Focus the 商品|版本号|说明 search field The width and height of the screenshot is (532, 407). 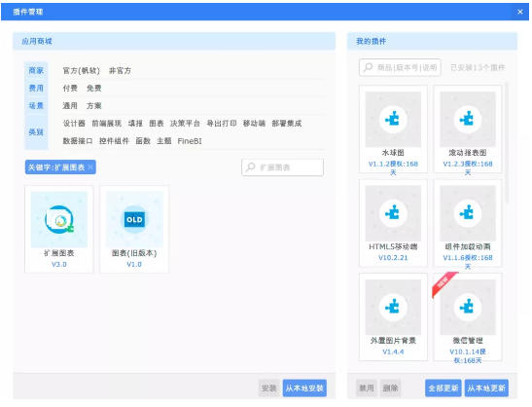400,67
